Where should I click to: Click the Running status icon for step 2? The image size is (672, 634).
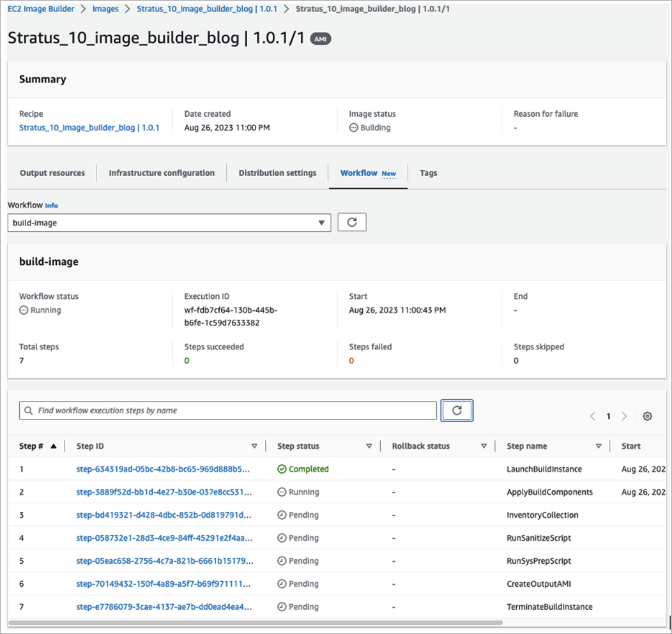click(282, 492)
